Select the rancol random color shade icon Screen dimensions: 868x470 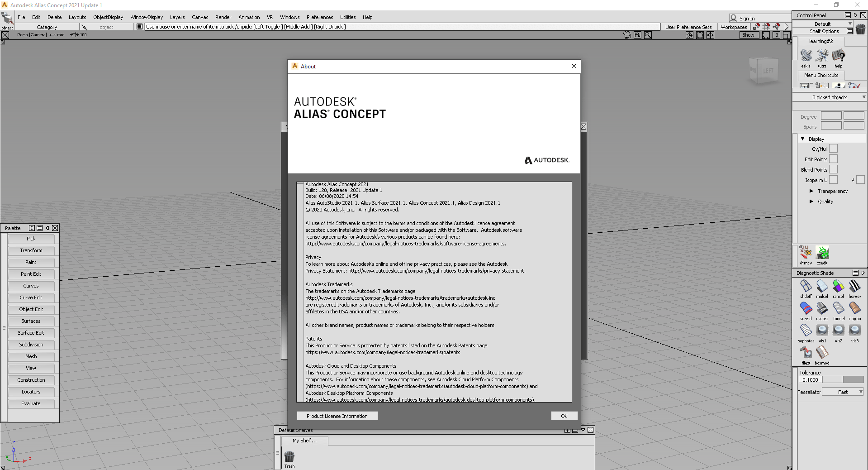[838, 286]
